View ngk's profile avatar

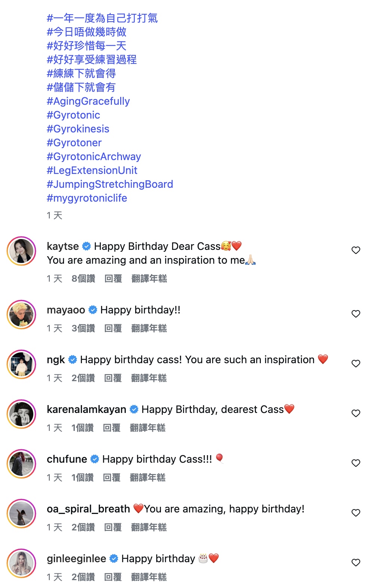tap(21, 364)
